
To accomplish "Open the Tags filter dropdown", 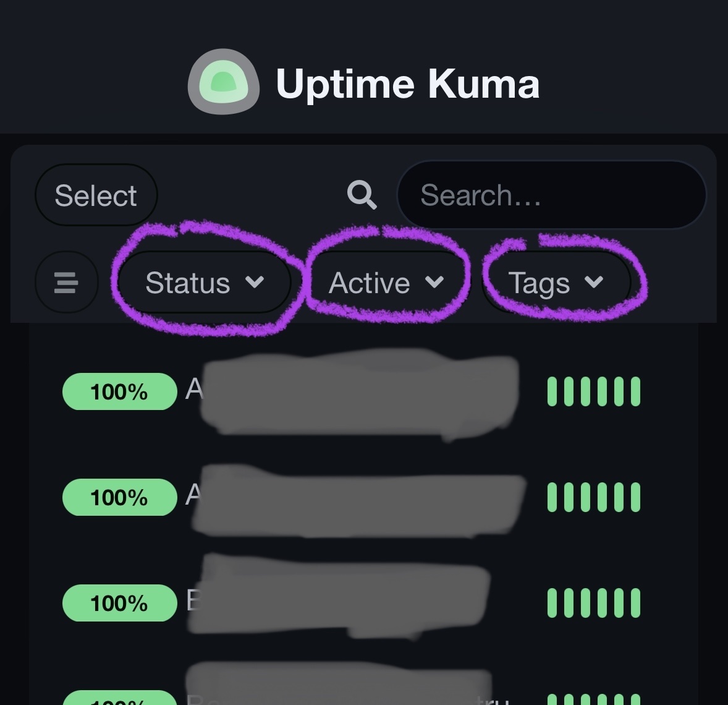I will click(x=557, y=283).
